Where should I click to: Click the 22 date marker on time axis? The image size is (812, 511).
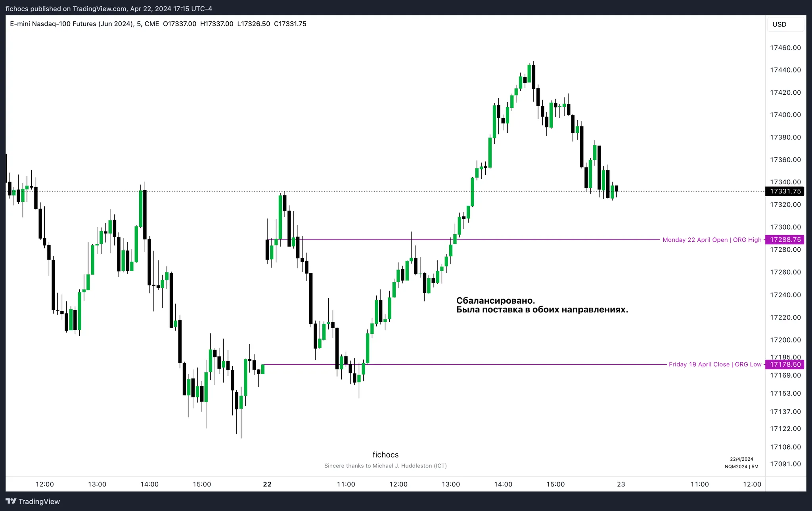point(267,484)
